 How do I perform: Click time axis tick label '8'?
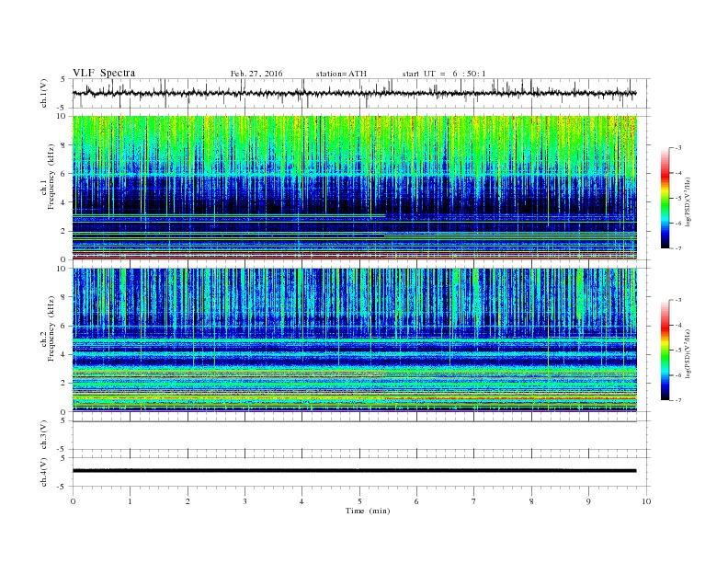531,501
